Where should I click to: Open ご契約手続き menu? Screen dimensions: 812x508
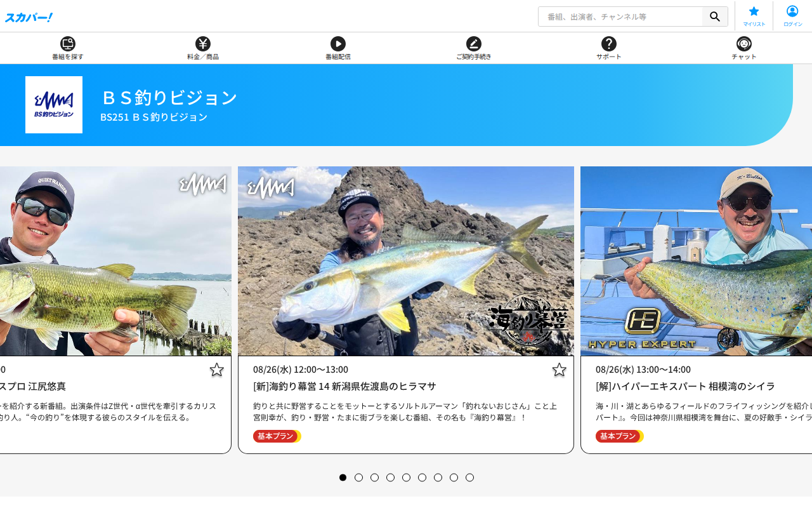[474, 48]
